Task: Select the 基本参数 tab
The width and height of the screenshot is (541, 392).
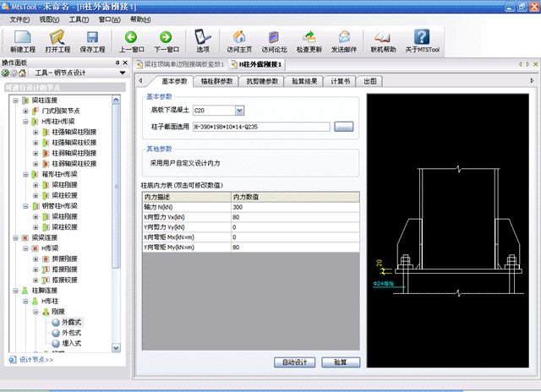Action: coord(174,81)
